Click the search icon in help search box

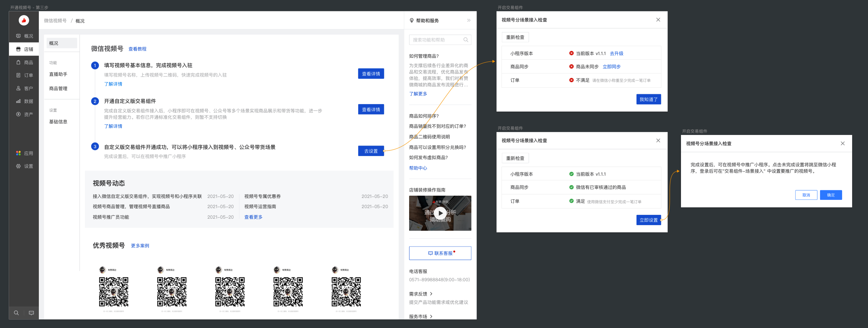pyautogui.click(x=466, y=40)
